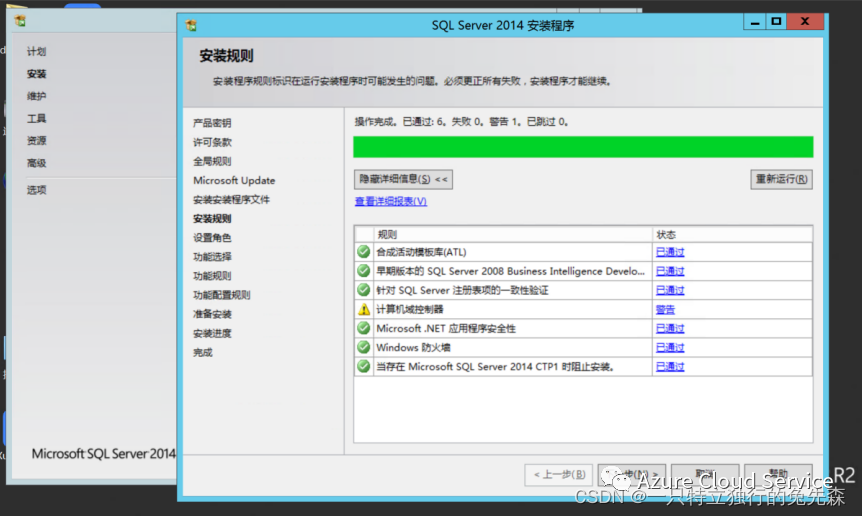Click the 安装安装程序文件 wizard step
The image size is (862, 516).
[x=231, y=199]
